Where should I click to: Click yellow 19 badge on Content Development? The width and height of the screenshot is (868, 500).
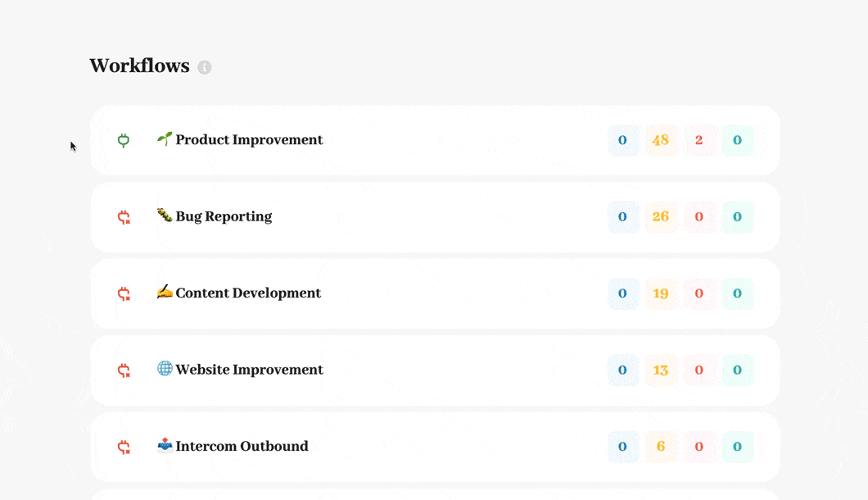[x=661, y=293]
